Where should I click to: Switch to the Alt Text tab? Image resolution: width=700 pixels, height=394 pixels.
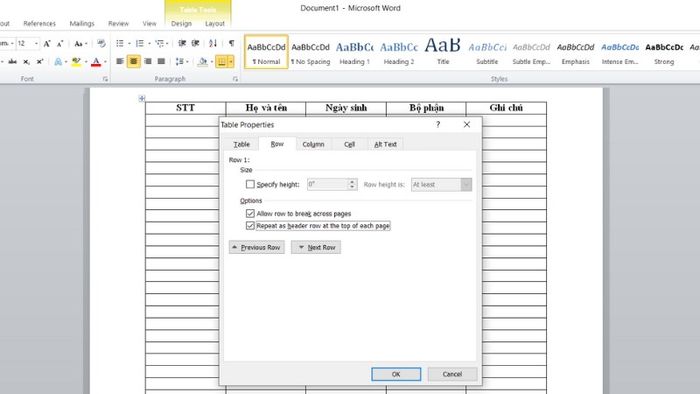point(385,144)
